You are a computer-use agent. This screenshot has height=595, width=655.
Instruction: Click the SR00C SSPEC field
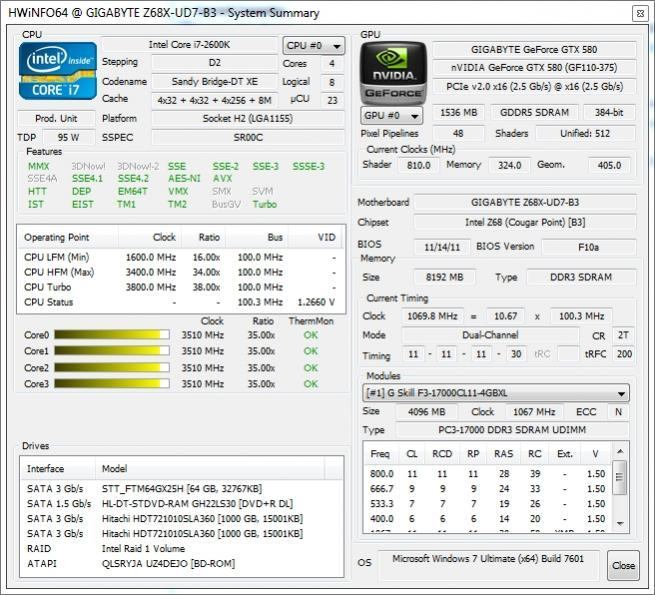tap(248, 137)
